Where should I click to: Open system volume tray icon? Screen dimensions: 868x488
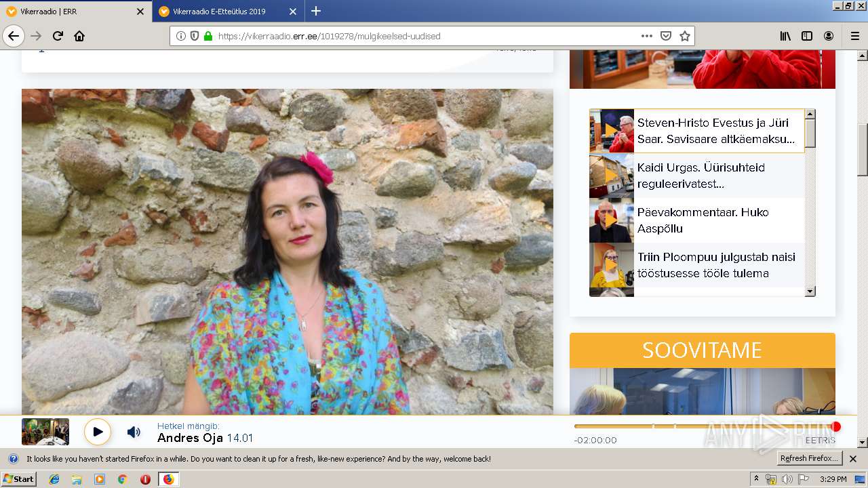(x=787, y=479)
